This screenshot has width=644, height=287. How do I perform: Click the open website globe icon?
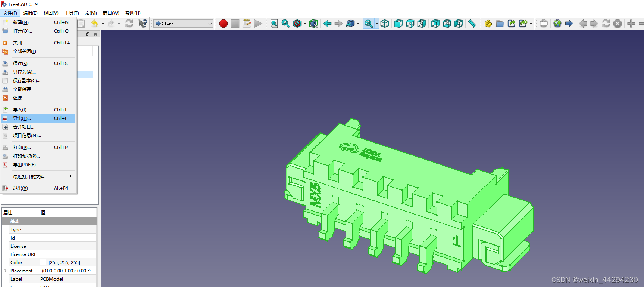click(x=557, y=24)
